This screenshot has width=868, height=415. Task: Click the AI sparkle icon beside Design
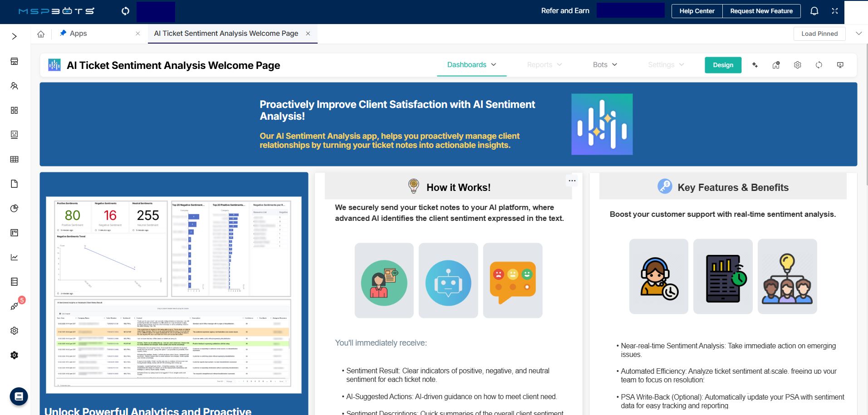(755, 65)
